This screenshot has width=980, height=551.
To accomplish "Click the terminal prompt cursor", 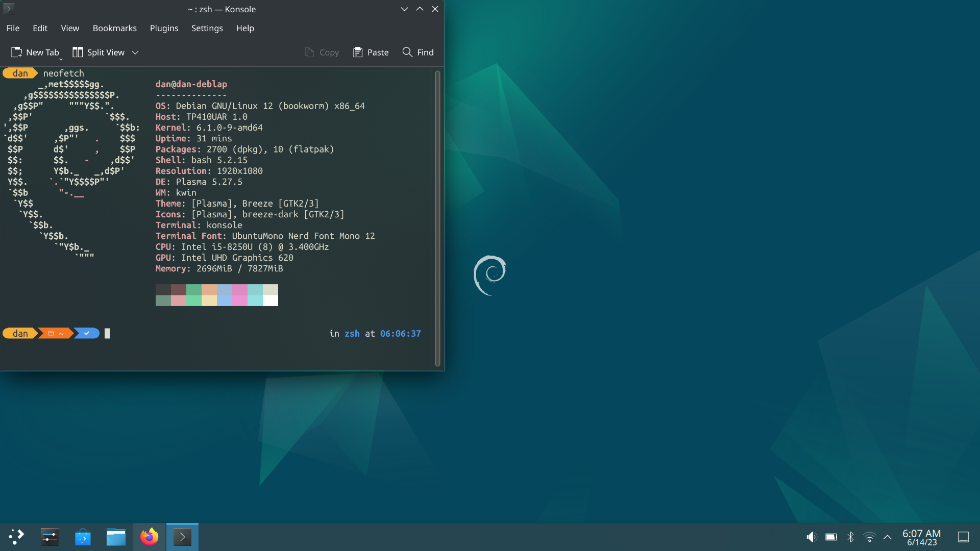I will point(107,333).
